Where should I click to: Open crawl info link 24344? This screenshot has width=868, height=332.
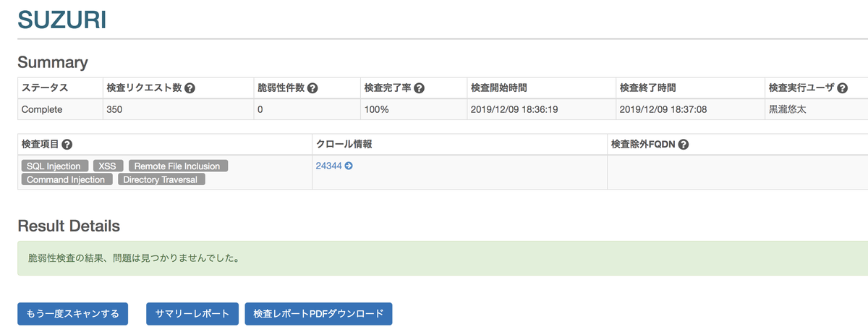329,166
